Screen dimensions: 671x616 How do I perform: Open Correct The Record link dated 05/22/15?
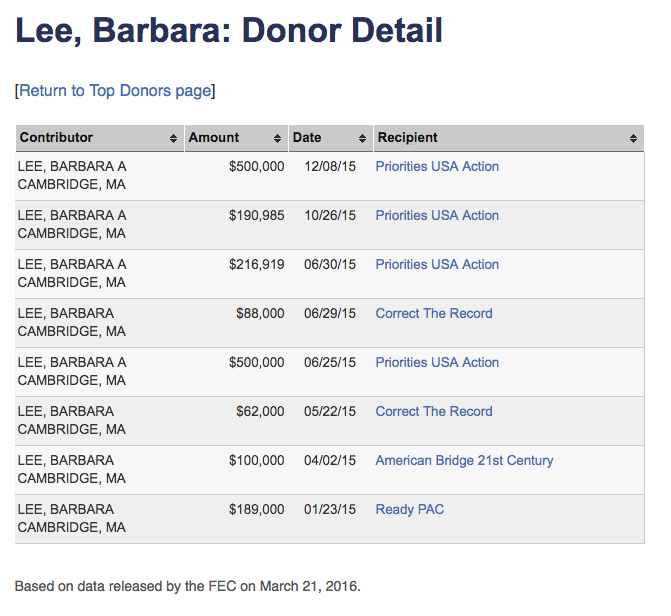click(434, 412)
